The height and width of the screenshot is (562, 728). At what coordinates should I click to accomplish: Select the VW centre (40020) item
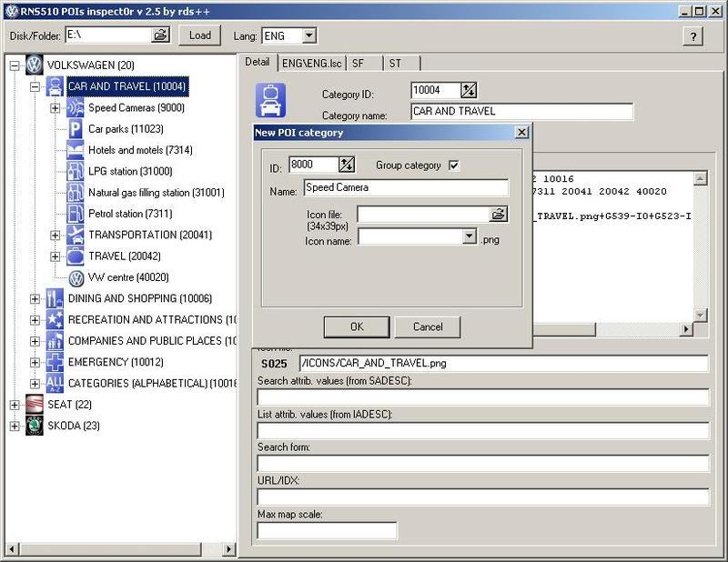pyautogui.click(x=128, y=277)
